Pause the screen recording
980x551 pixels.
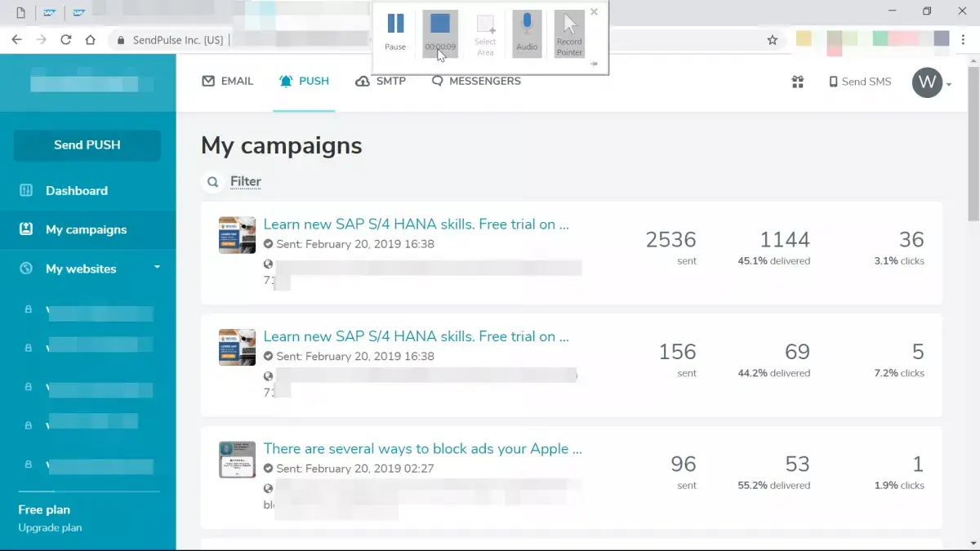coord(395,32)
